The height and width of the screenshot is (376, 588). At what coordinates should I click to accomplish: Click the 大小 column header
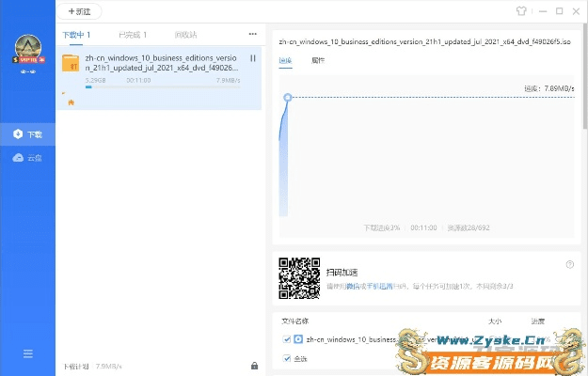[x=495, y=321]
